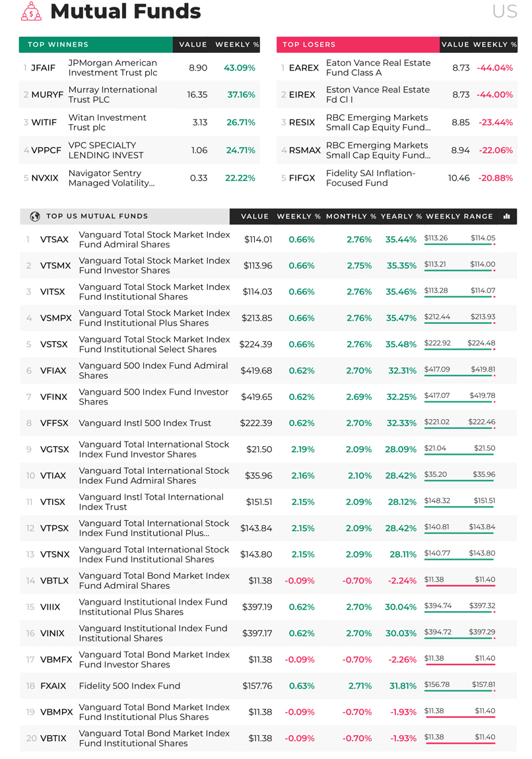
Task: Select the FXAIX Fidelity 500 Index row
Action: pos(268,686)
